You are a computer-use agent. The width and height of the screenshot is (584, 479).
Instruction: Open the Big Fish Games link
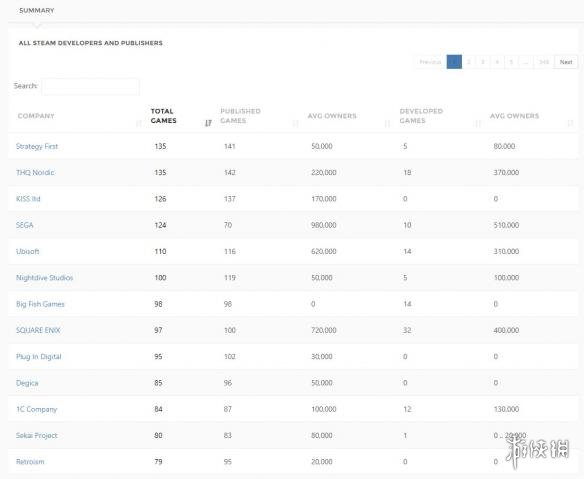tap(40, 304)
